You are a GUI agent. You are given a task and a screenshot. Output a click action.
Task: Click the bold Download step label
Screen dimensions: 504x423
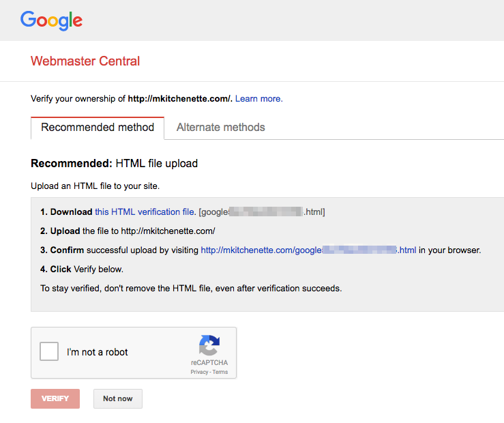[71, 212]
